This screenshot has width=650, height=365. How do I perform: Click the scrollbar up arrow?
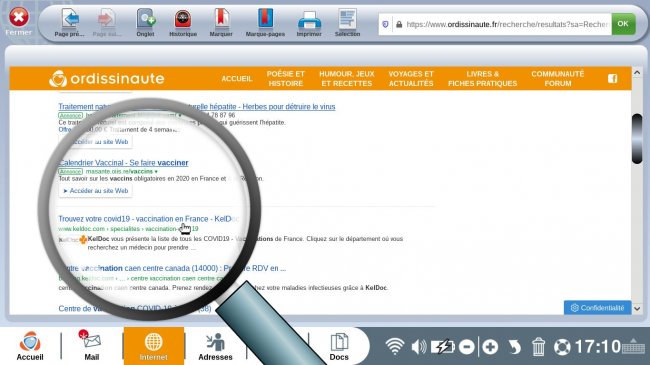tap(637, 73)
